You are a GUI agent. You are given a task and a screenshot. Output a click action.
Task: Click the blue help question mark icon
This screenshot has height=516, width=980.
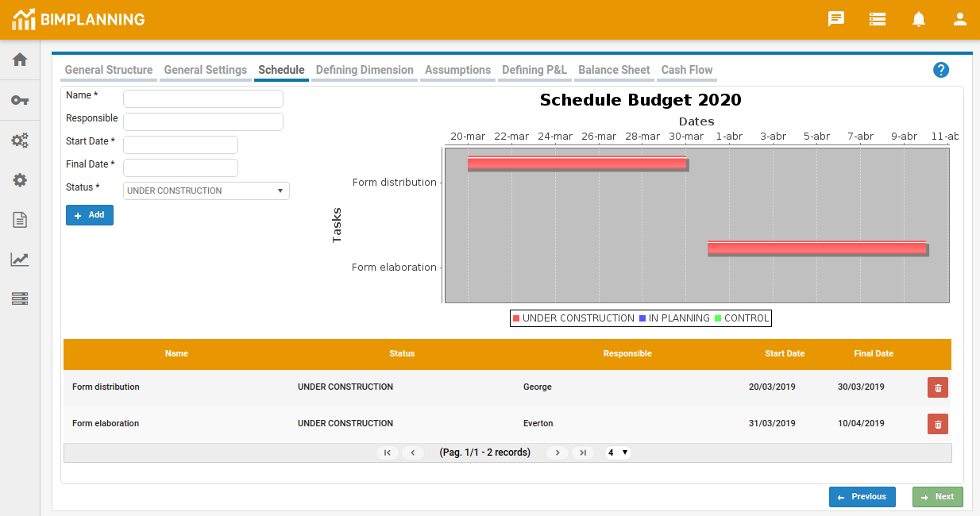point(941,70)
